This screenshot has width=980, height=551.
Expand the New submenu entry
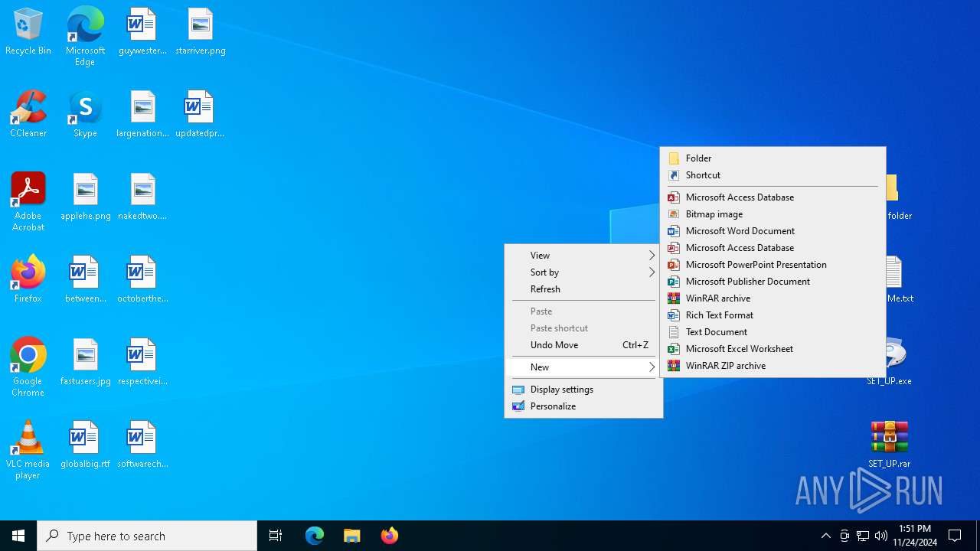click(583, 367)
